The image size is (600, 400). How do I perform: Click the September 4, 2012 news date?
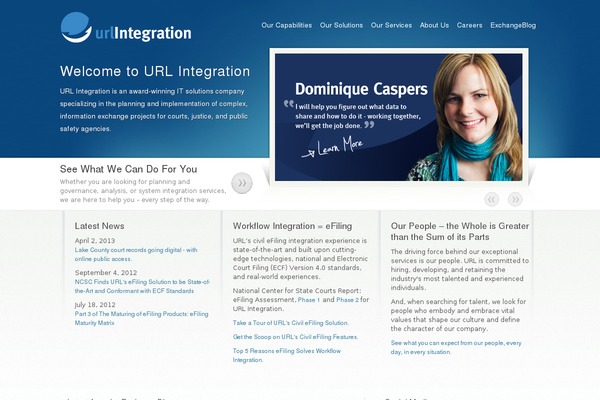tap(106, 273)
